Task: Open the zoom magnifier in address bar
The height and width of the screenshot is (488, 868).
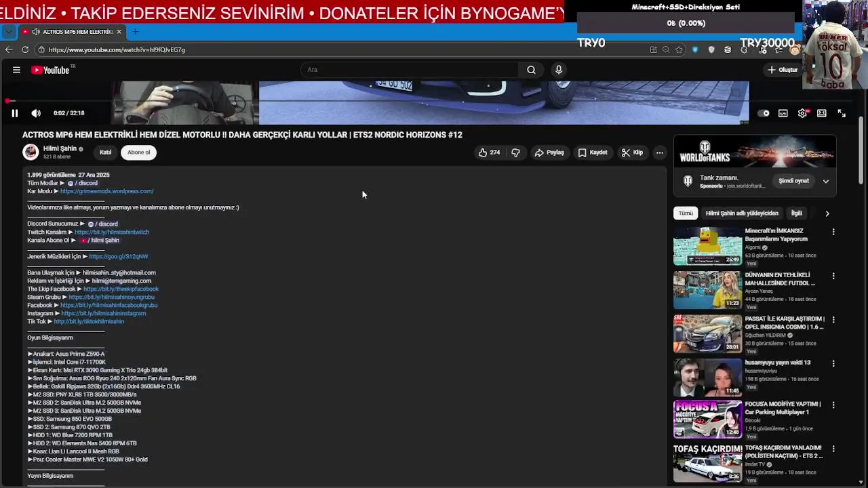Action: [x=666, y=49]
